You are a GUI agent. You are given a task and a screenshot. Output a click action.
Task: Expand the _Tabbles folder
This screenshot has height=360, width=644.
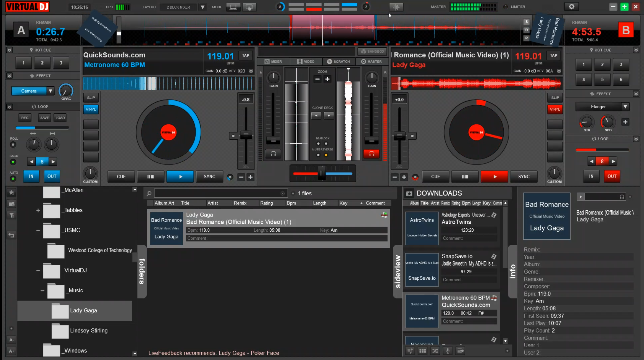[x=38, y=210]
